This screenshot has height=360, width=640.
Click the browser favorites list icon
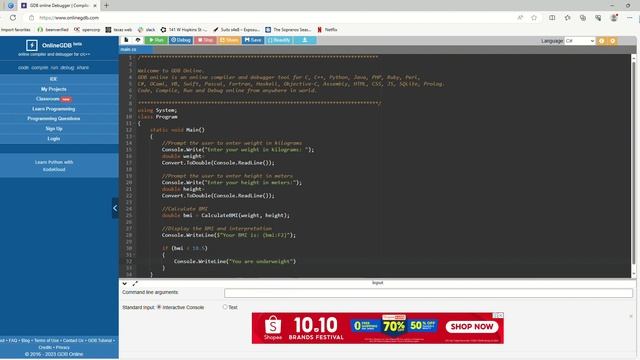[567, 18]
